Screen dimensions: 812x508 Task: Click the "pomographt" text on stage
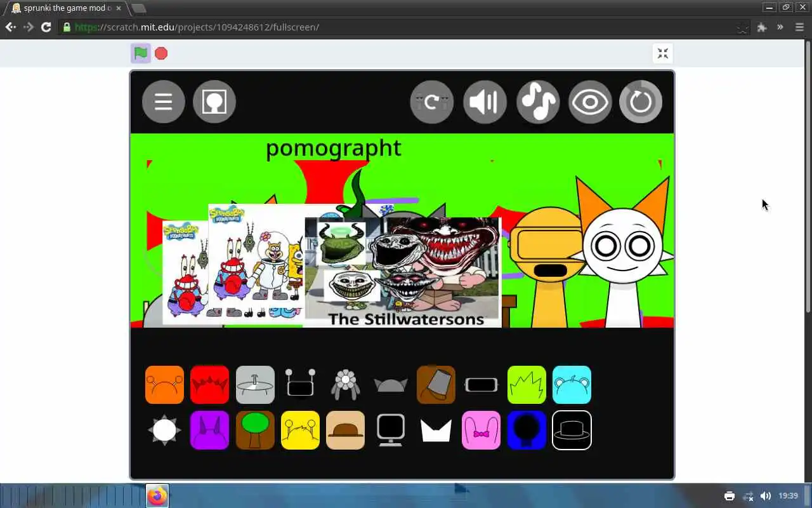tap(333, 149)
